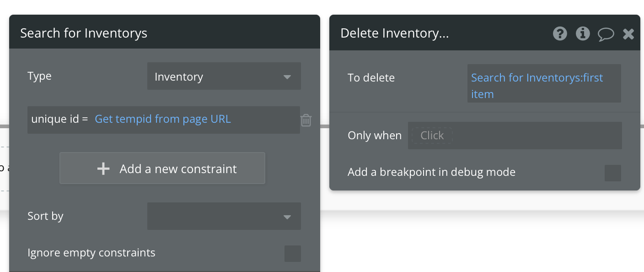Click the Delete Inventory title text
Viewport: 644px width, 272px height.
395,33
